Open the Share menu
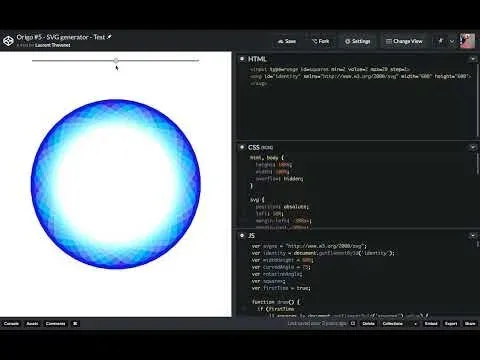 (470, 324)
